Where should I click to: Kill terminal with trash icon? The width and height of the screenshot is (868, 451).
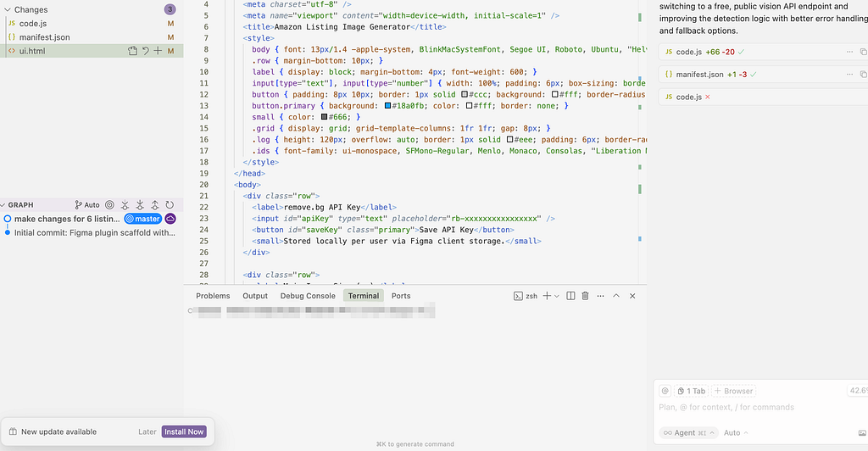585,296
